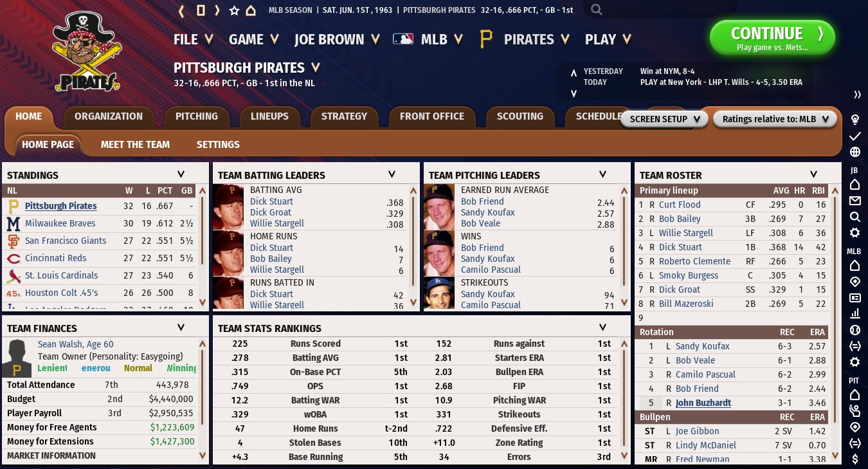The width and height of the screenshot is (868, 469).
Task: Click the back navigation arrow in top bar
Action: (182, 10)
